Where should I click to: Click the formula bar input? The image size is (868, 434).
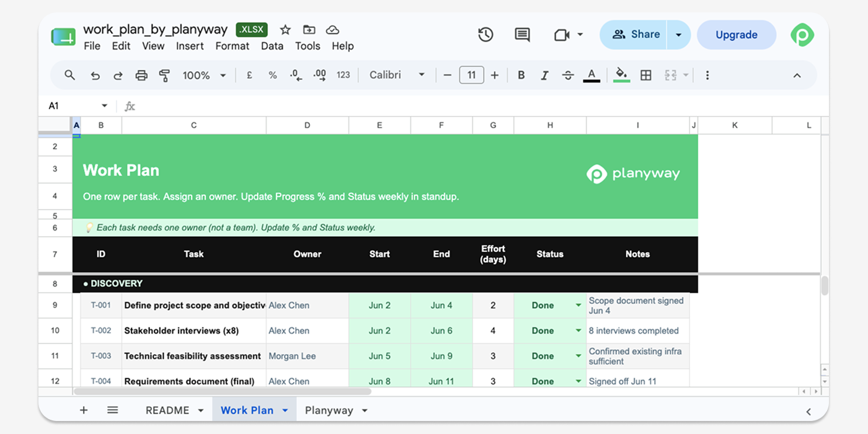pyautogui.click(x=477, y=106)
